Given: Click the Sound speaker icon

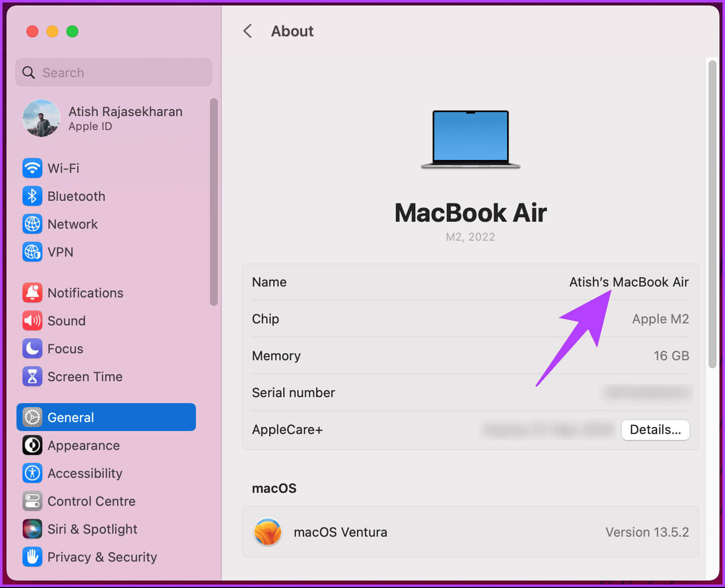Looking at the screenshot, I should click(32, 320).
